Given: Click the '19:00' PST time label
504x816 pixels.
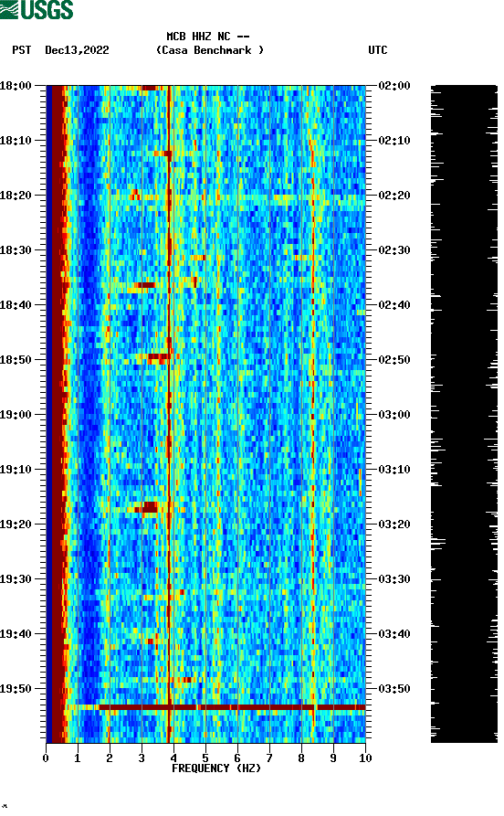Looking at the screenshot, I should (x=16, y=415).
